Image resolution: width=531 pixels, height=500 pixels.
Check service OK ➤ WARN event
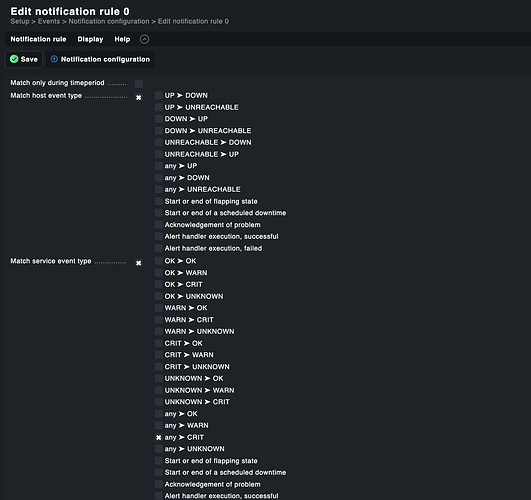coord(158,273)
